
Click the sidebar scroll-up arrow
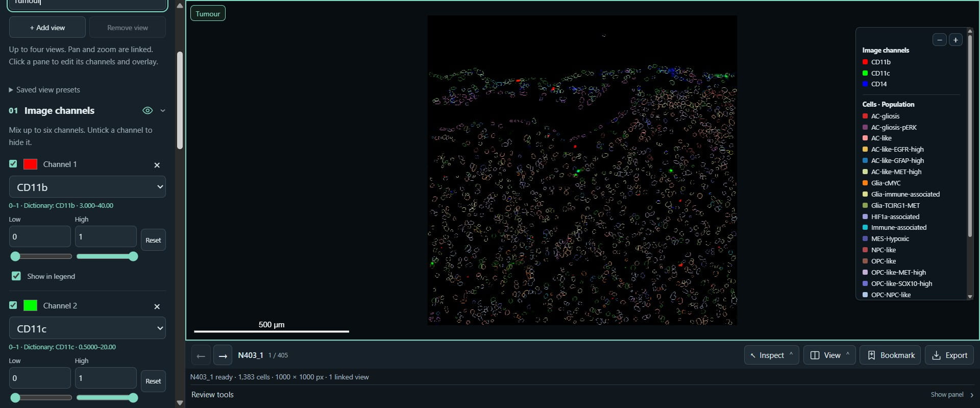(x=180, y=6)
